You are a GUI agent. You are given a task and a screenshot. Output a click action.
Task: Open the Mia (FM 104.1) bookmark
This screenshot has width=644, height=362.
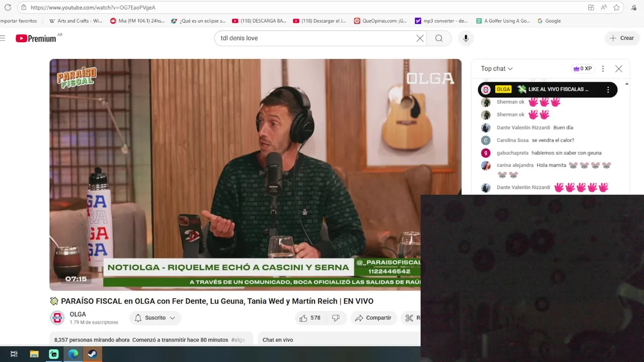pos(137,21)
